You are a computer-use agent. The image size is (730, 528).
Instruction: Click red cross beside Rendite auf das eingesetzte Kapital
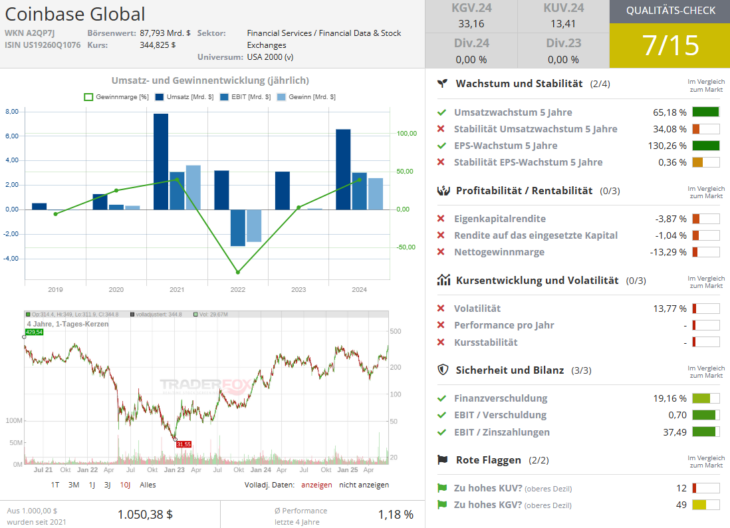pyautogui.click(x=441, y=235)
